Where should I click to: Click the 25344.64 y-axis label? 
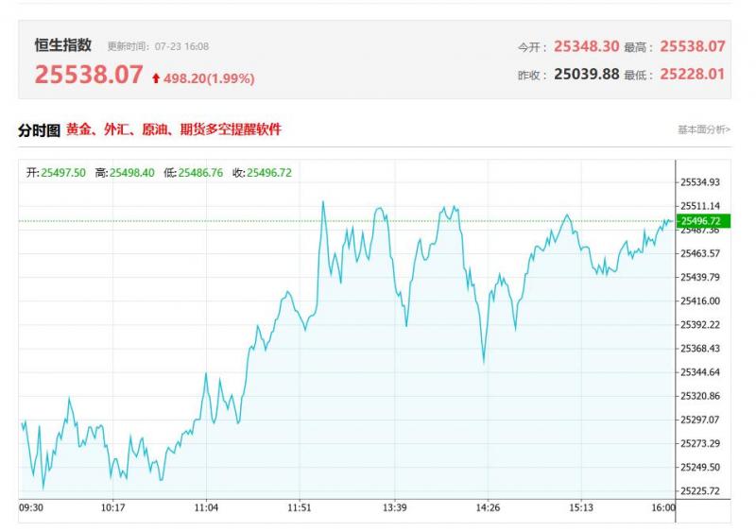pyautogui.click(x=700, y=372)
